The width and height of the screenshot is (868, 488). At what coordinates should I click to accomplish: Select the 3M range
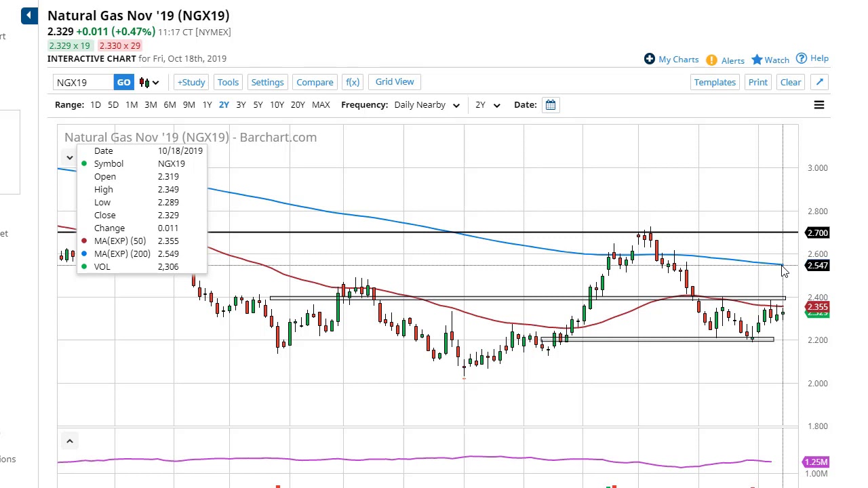151,105
